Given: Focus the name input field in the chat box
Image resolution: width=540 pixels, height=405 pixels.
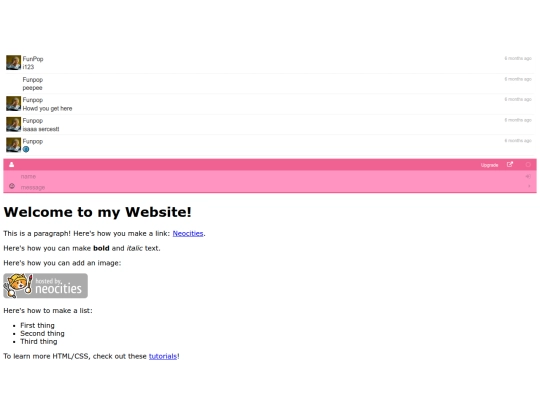Looking at the screenshot, I should click(x=270, y=176).
